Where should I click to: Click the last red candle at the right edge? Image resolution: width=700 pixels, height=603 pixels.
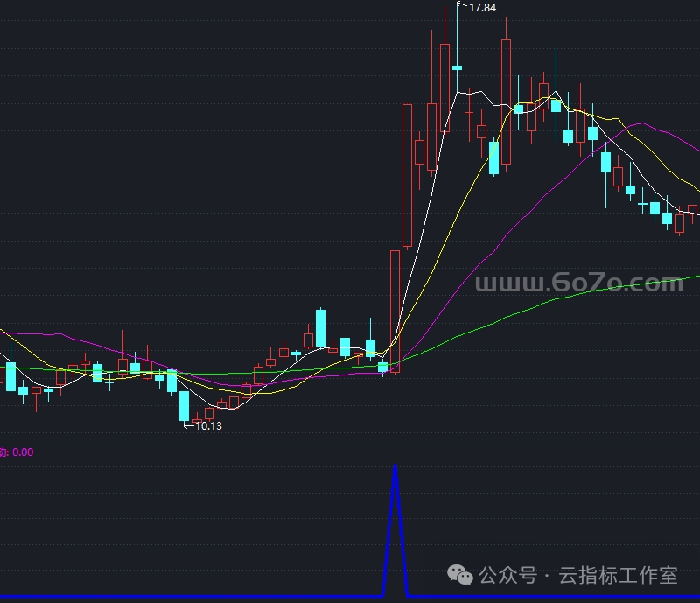pyautogui.click(x=692, y=210)
